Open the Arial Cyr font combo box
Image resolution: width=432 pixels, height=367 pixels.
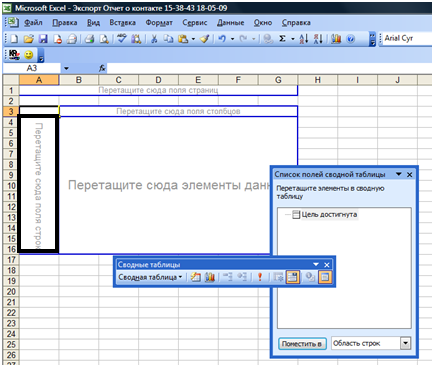(407, 38)
